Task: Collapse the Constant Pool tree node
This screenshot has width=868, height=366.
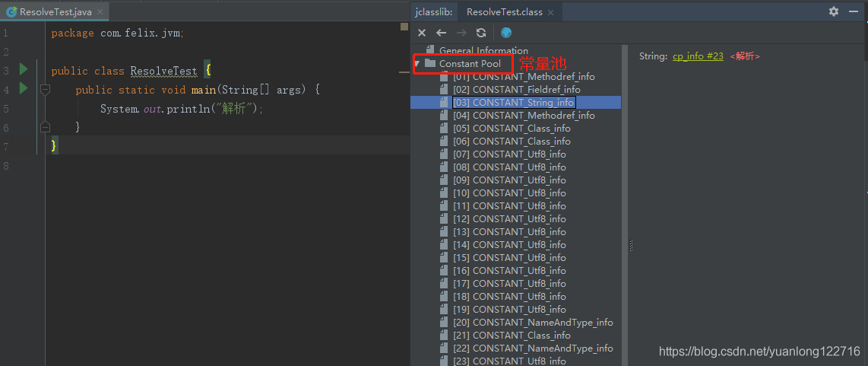Action: [417, 64]
